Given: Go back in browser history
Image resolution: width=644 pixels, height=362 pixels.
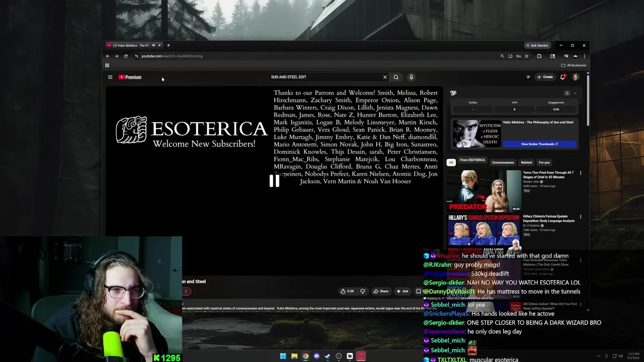Looking at the screenshot, I should pyautogui.click(x=108, y=56).
